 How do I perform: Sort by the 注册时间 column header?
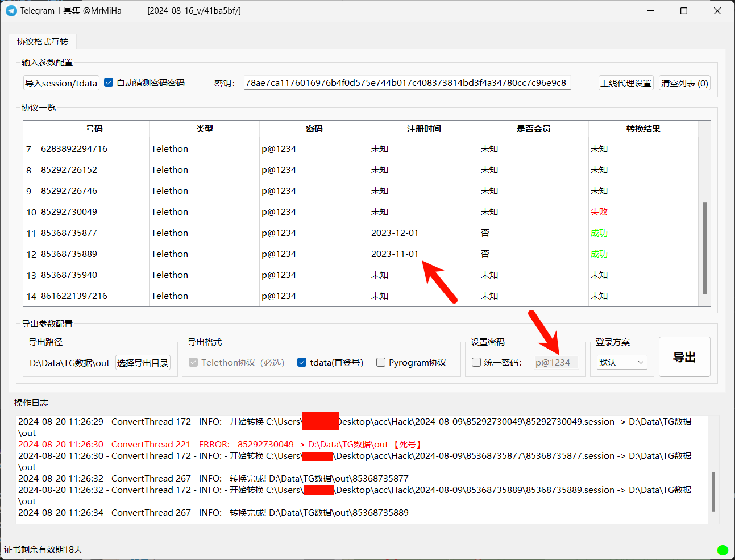(423, 129)
